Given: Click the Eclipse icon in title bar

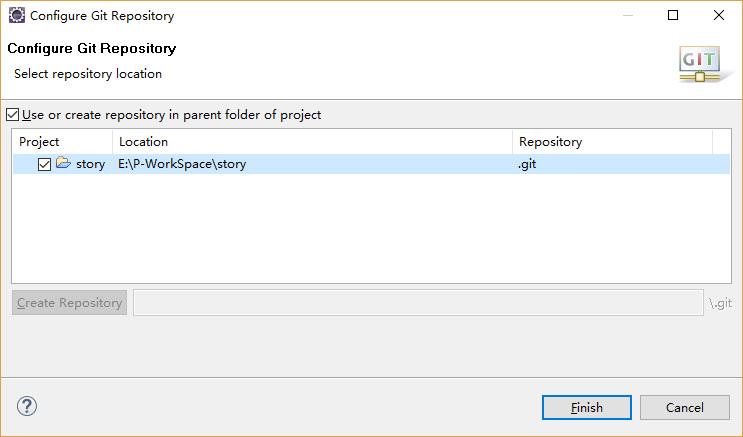Looking at the screenshot, I should (x=17, y=15).
